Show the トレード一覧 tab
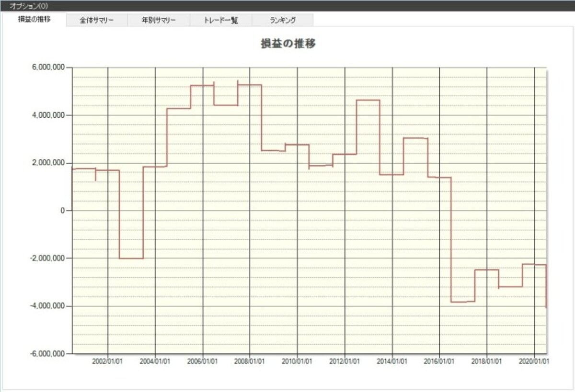575x392 pixels. (x=221, y=21)
